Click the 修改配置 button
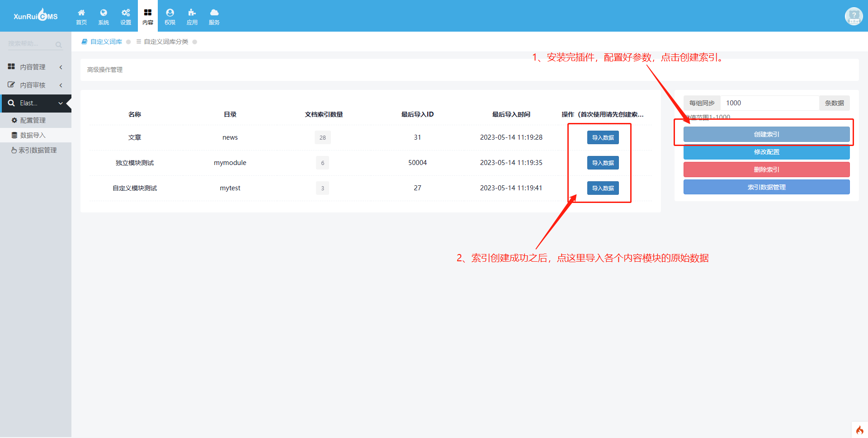The height and width of the screenshot is (438, 868). click(x=766, y=152)
